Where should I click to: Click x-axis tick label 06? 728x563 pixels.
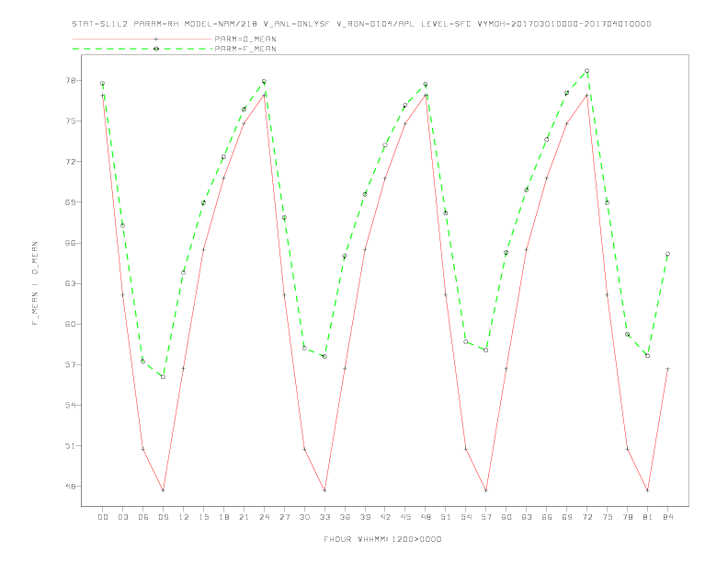click(x=143, y=517)
